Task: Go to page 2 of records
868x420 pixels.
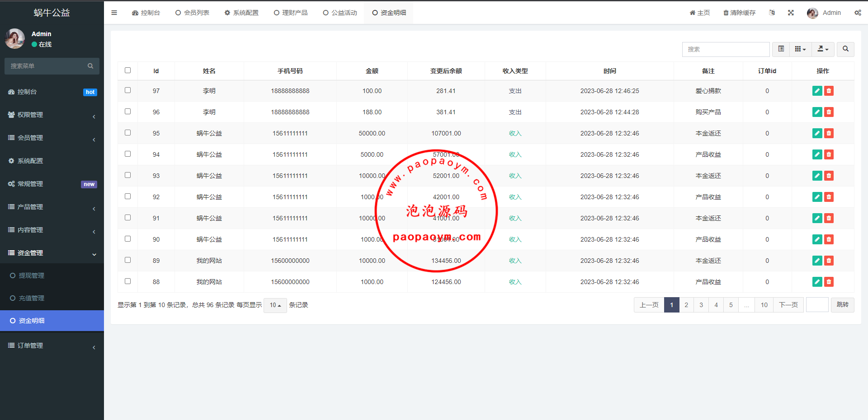Action: pyautogui.click(x=686, y=305)
